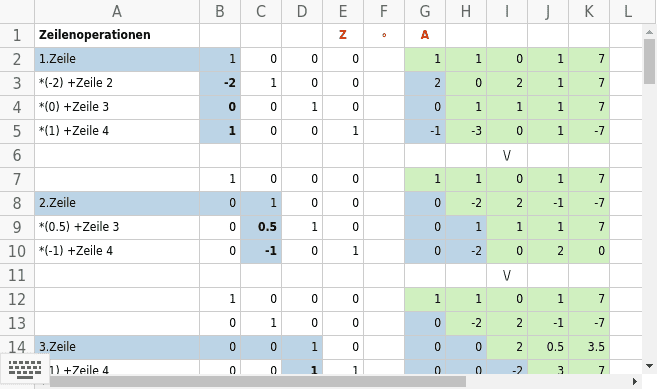
Task: Select the 2.Zeile label cell
Action: click(117, 203)
